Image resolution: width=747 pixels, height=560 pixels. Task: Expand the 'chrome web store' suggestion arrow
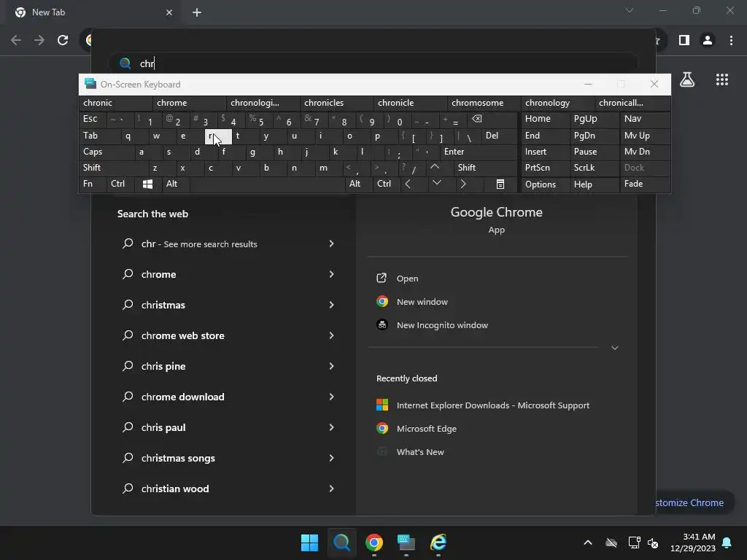(x=332, y=335)
